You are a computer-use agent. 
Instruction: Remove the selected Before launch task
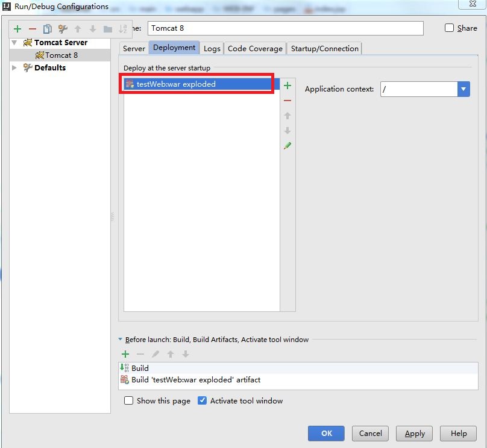tap(140, 354)
